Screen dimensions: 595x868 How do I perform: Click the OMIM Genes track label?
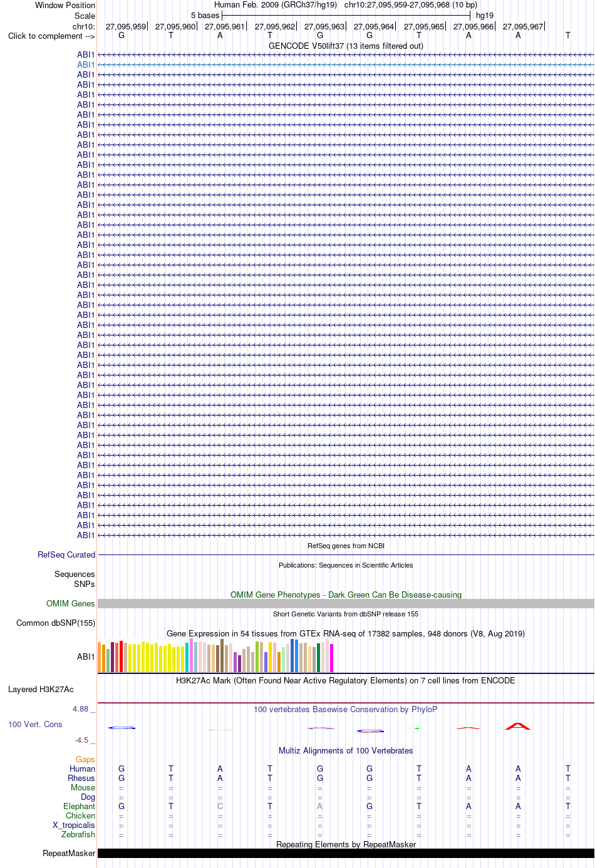[71, 603]
